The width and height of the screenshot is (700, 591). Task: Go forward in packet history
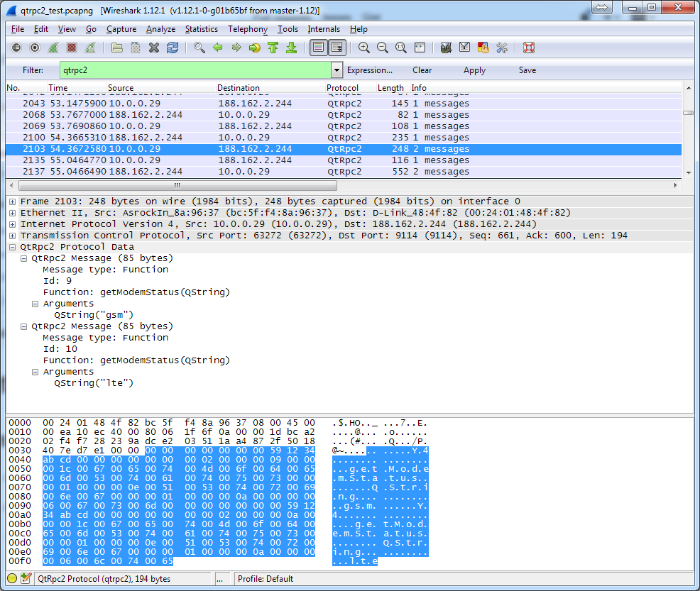pyautogui.click(x=236, y=48)
